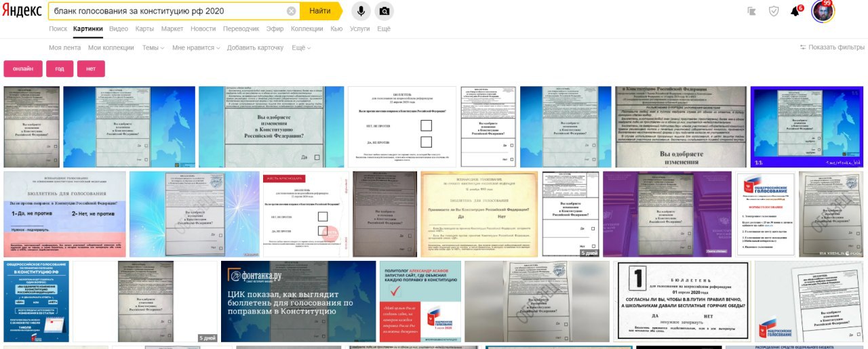
Task: Open the ballot thumbnail with blurred side margins
Action: pos(538,302)
